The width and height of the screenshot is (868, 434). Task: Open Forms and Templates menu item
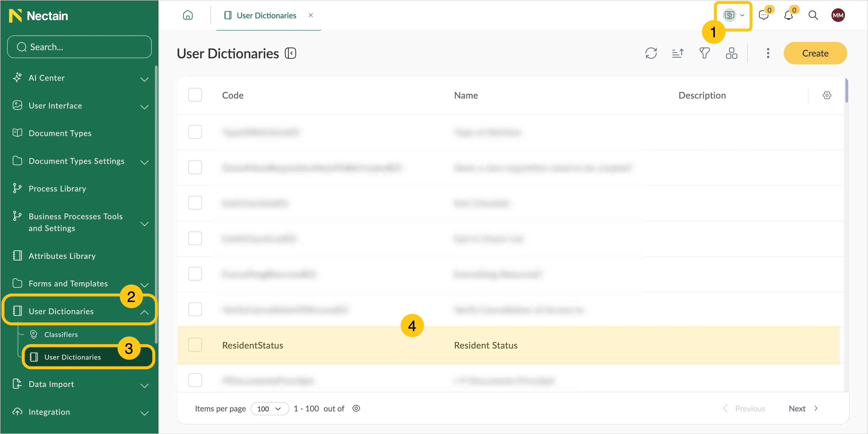pyautogui.click(x=68, y=284)
